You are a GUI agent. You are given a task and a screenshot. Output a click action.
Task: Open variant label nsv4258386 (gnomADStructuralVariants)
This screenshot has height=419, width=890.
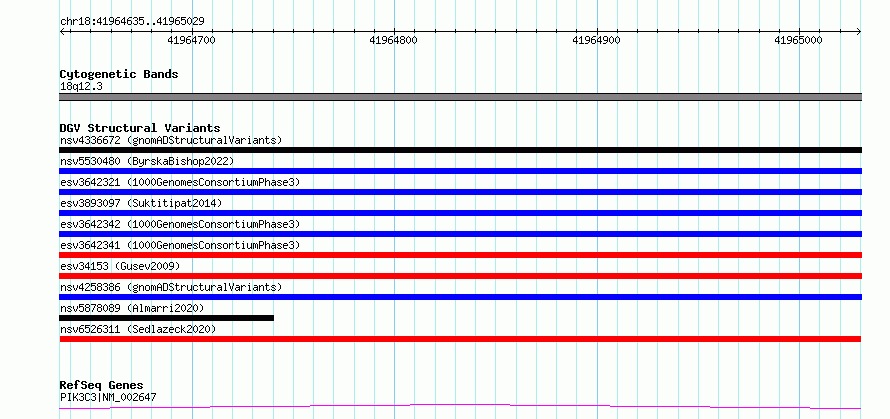point(171,287)
